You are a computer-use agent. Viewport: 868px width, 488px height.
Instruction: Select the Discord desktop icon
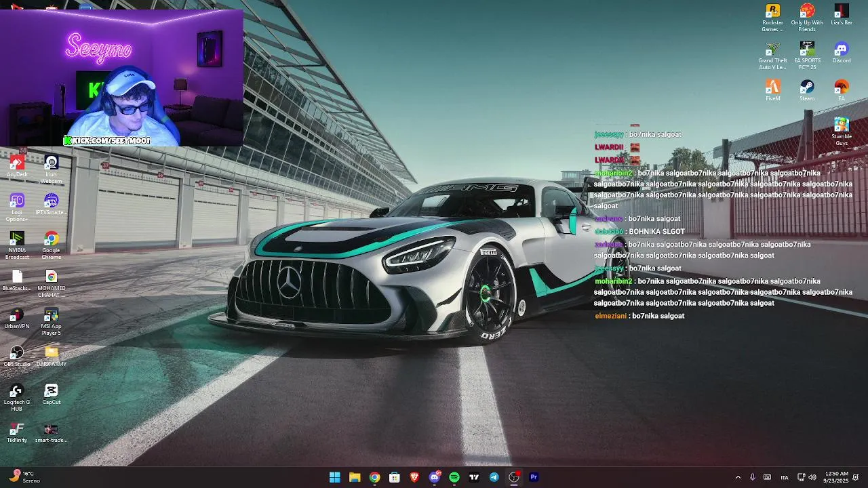tap(842, 52)
